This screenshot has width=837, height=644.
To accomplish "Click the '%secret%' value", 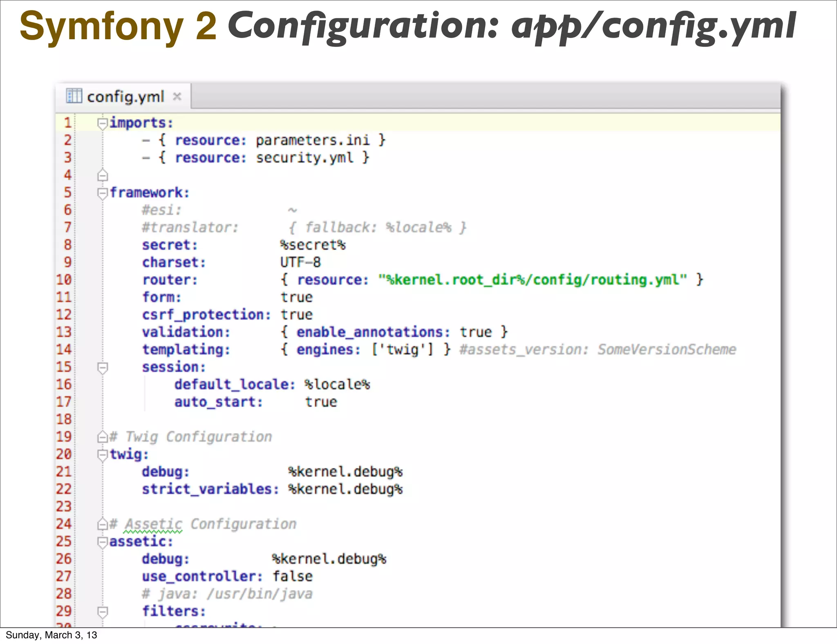I will 313,245.
